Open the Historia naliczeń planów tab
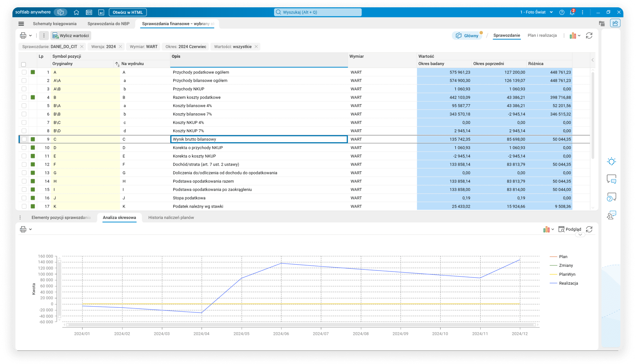 [x=171, y=217]
